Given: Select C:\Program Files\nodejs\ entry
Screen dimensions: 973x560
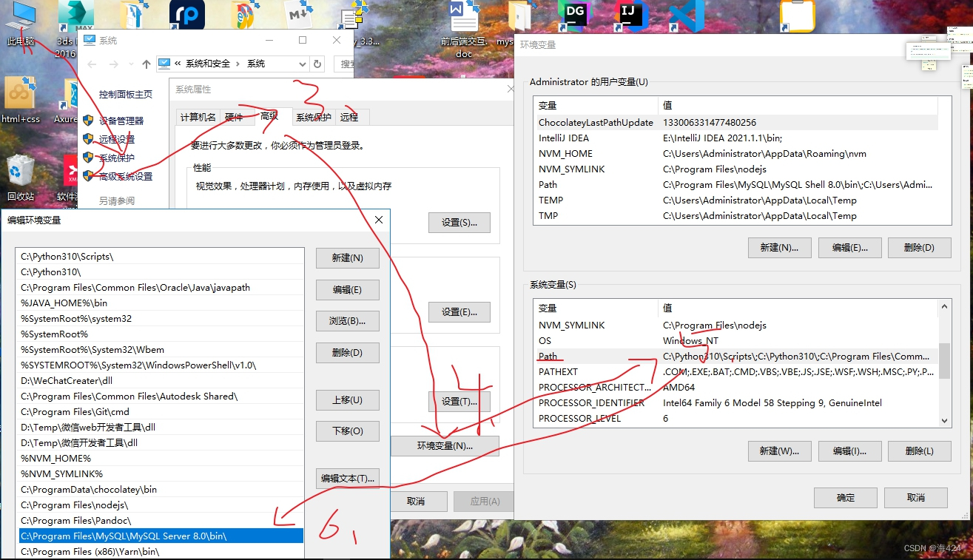Looking at the screenshot, I should click(x=160, y=505).
